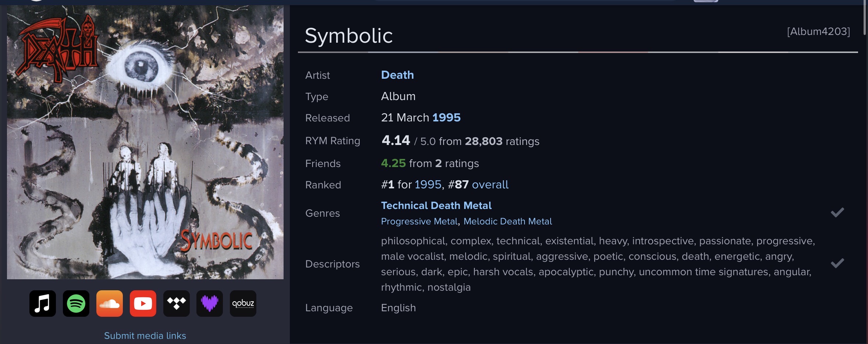The width and height of the screenshot is (868, 344).
Task: Open the Death artist page
Action: point(397,75)
